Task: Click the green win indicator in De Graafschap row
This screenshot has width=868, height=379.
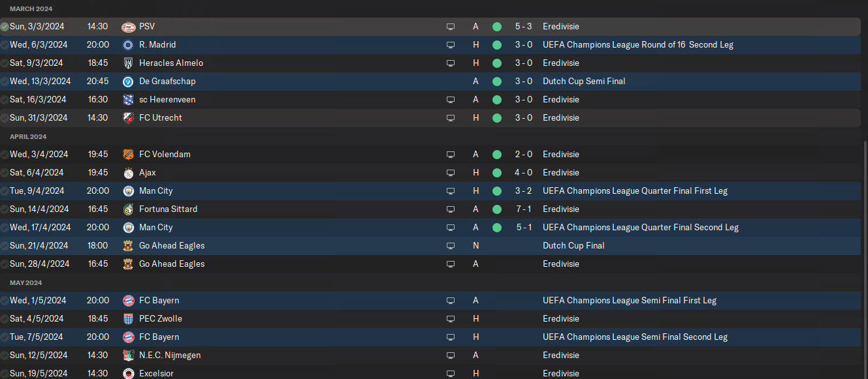Action: (497, 82)
